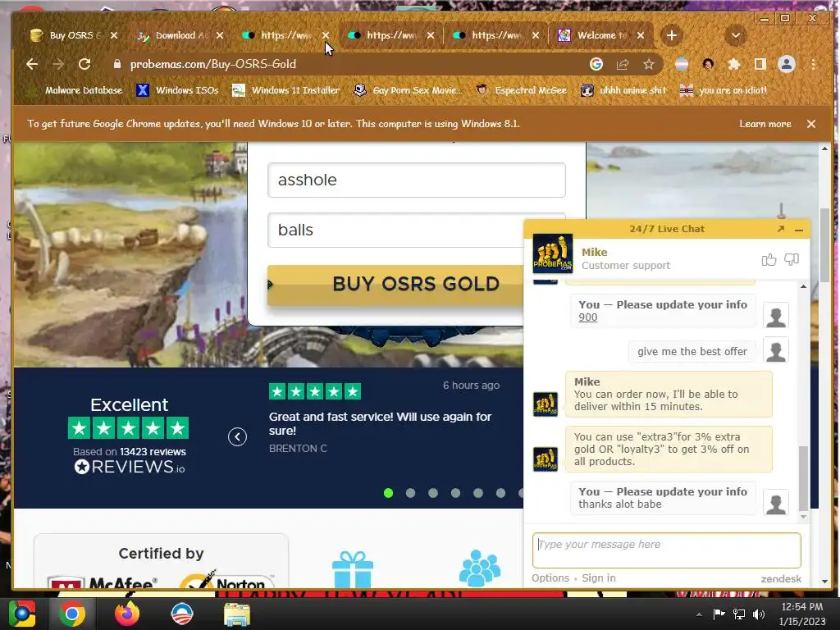Open File Explorer on the taskbar
This screenshot has width=840, height=630.
pyautogui.click(x=236, y=614)
